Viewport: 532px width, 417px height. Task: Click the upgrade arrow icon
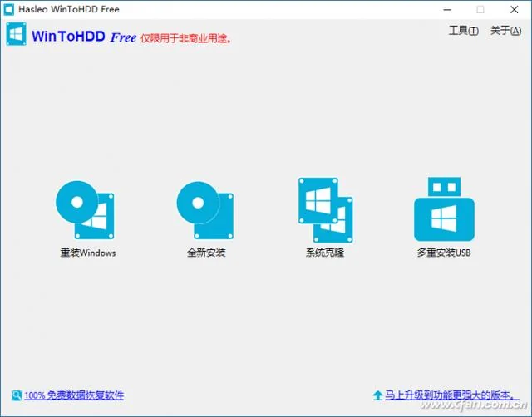click(x=377, y=395)
